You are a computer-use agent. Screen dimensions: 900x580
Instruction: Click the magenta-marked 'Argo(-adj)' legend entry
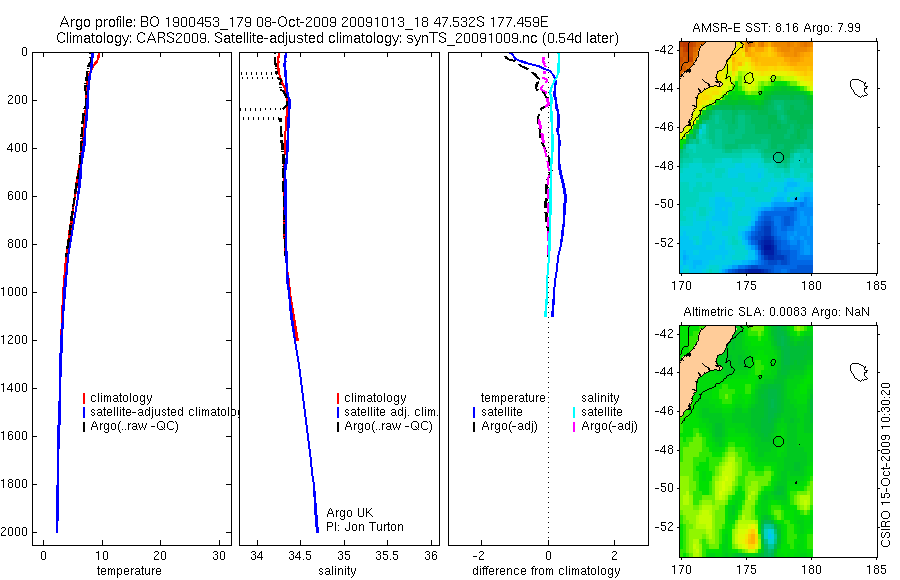click(609, 426)
